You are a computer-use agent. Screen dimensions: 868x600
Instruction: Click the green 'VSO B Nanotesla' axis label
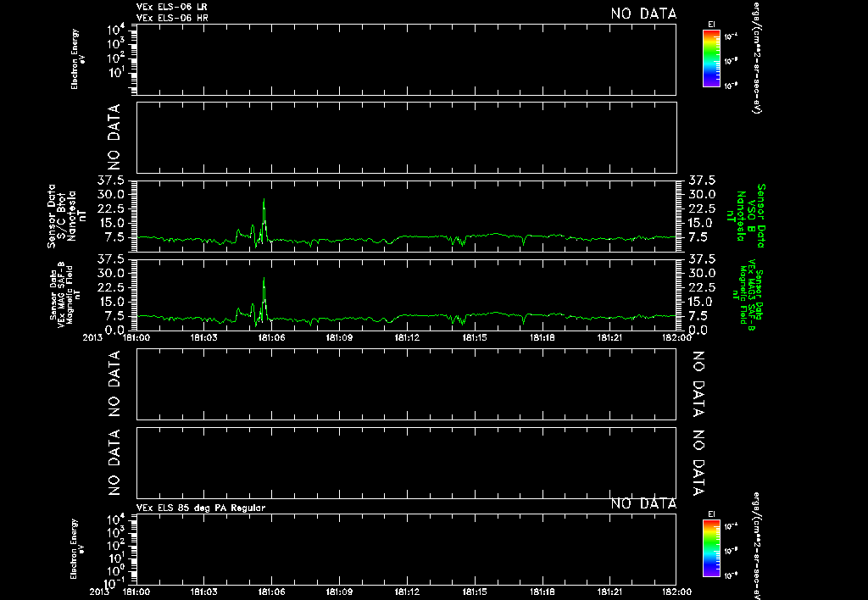(x=746, y=216)
